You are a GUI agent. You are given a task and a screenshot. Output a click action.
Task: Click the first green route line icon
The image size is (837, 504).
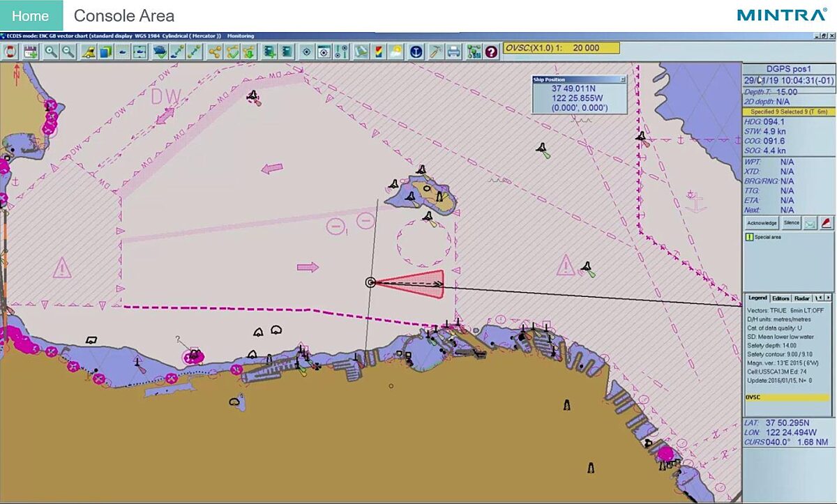coord(177,52)
